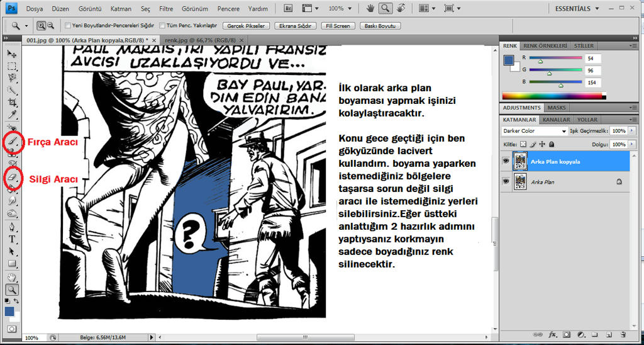Swap foreground and background colors
Viewport: 644px width, 345px height.
coord(16,302)
